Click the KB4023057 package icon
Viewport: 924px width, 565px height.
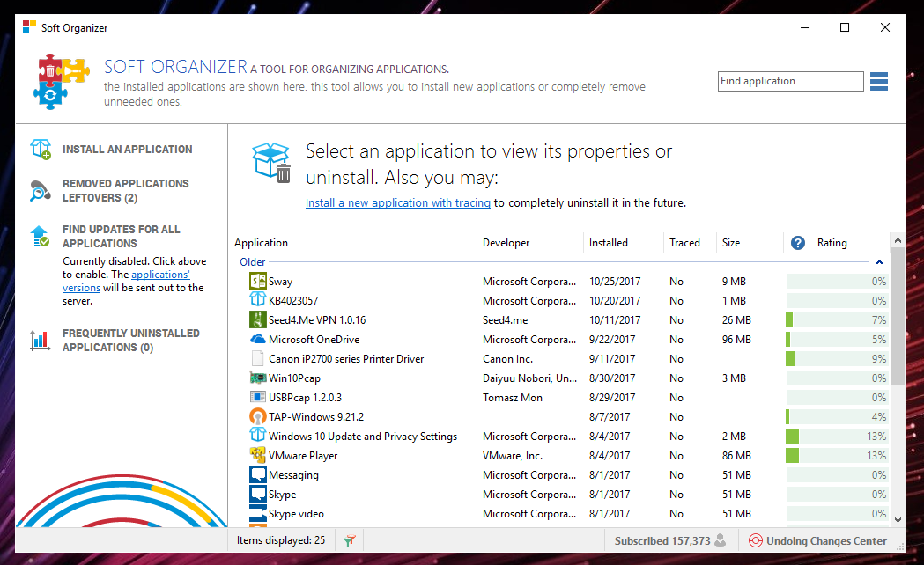(x=257, y=299)
